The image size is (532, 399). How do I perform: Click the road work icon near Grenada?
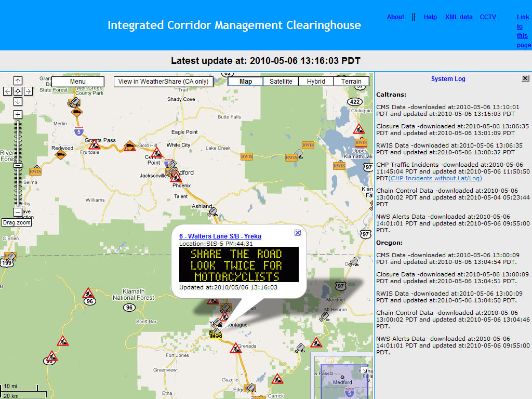(x=236, y=348)
